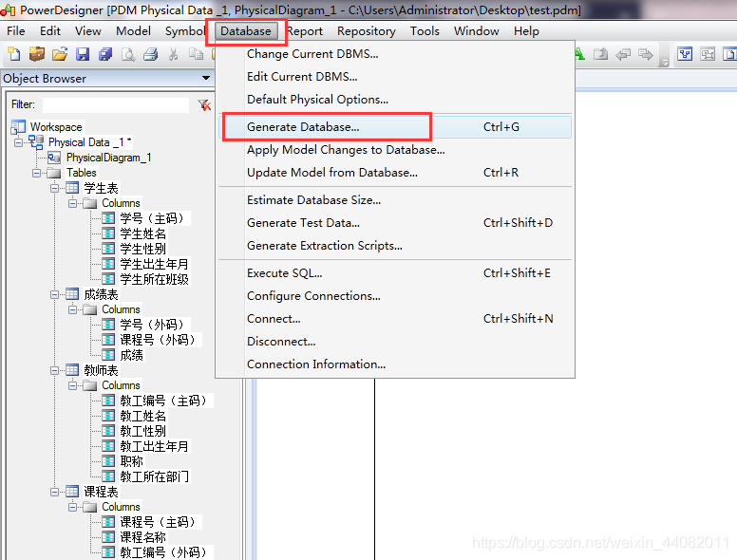Click the Save floppy disk icon

click(83, 54)
